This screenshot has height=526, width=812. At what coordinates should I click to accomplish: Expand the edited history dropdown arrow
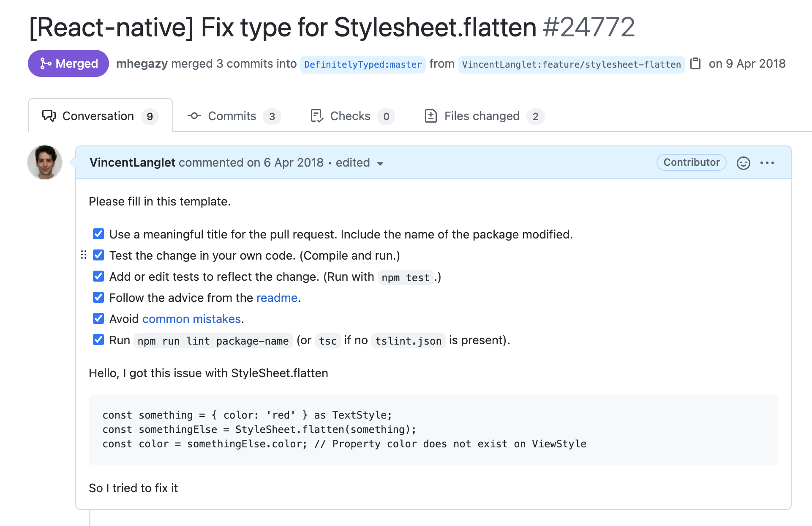tap(380, 164)
